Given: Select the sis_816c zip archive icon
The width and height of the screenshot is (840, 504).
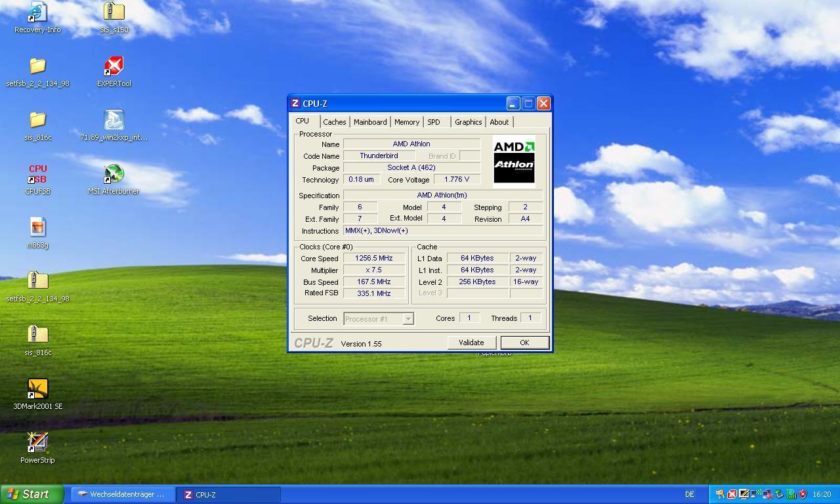Looking at the screenshot, I should point(37,340).
